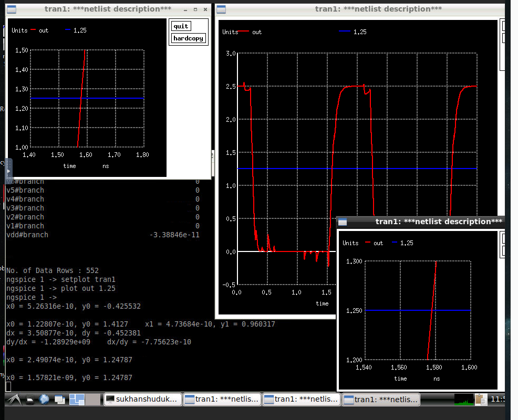
Task: Click the window menu icon on the 1.540ns zoom window
Action: pyautogui.click(x=343, y=222)
